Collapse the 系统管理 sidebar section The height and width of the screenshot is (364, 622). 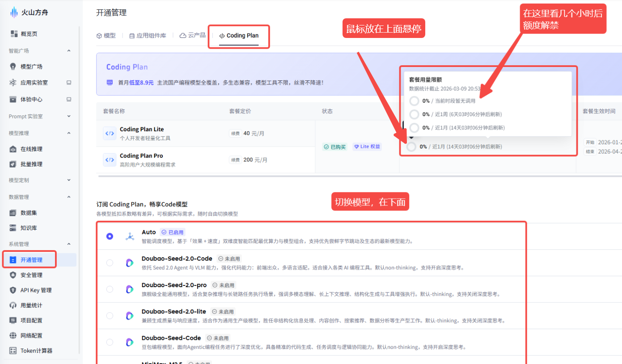pos(69,244)
